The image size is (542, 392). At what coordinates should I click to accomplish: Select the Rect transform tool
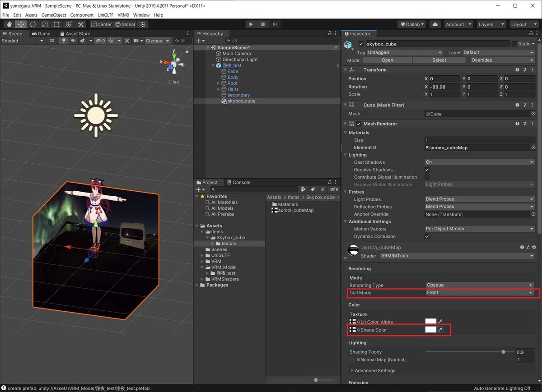click(56, 24)
